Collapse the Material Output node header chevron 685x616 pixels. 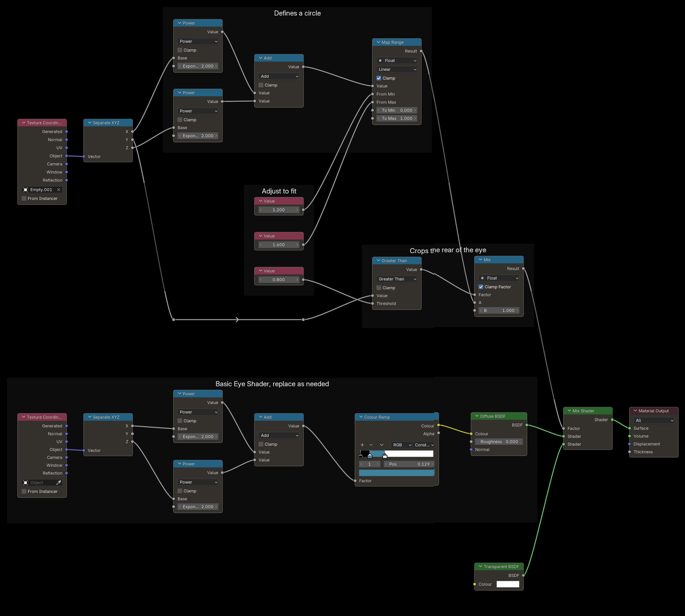(635, 411)
